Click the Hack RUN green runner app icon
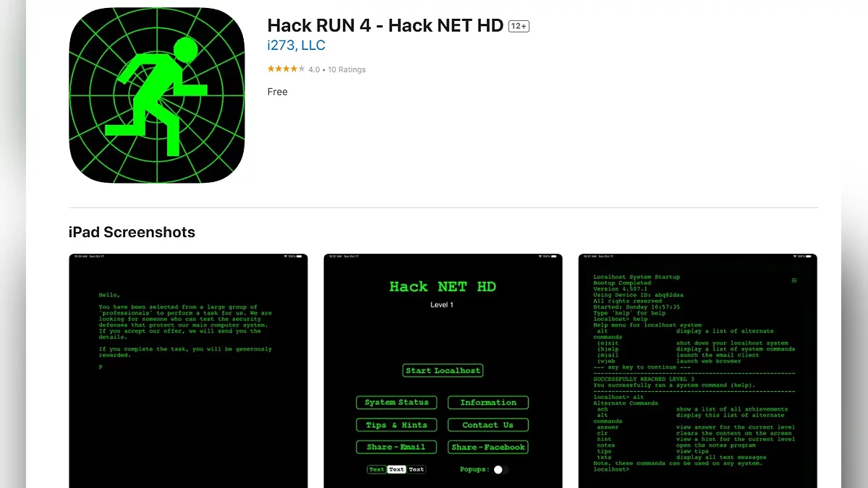 [x=157, y=95]
